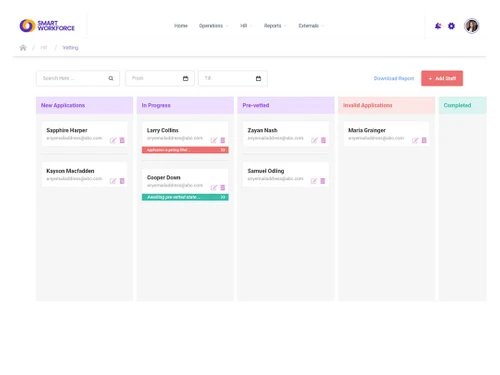Select the In Progress column header
The width and height of the screenshot is (500, 375).
(185, 105)
